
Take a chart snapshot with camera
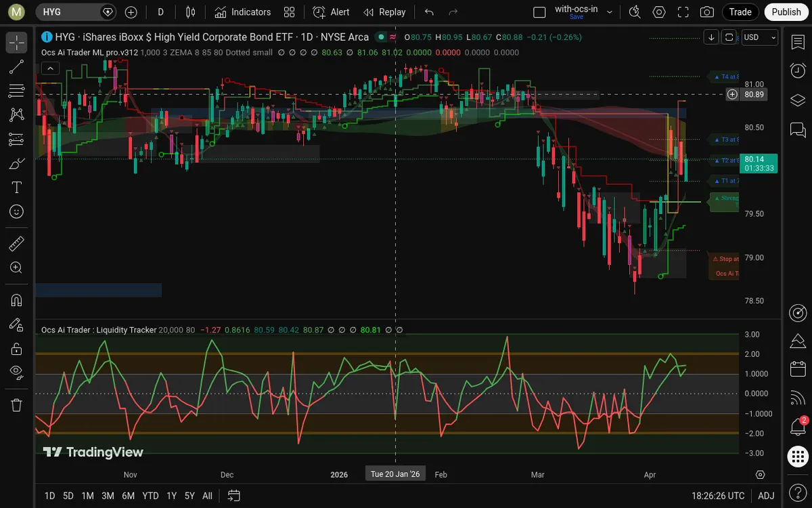point(707,12)
